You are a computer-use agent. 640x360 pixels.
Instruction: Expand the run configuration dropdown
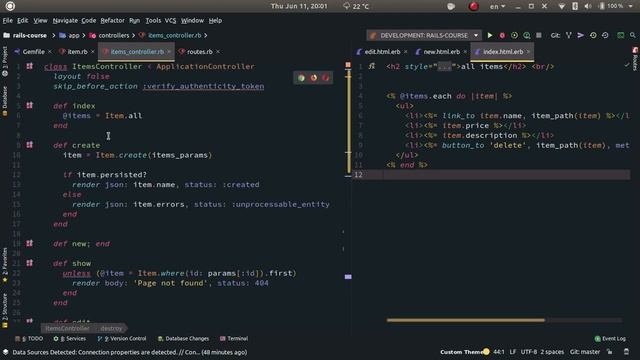tap(476, 36)
